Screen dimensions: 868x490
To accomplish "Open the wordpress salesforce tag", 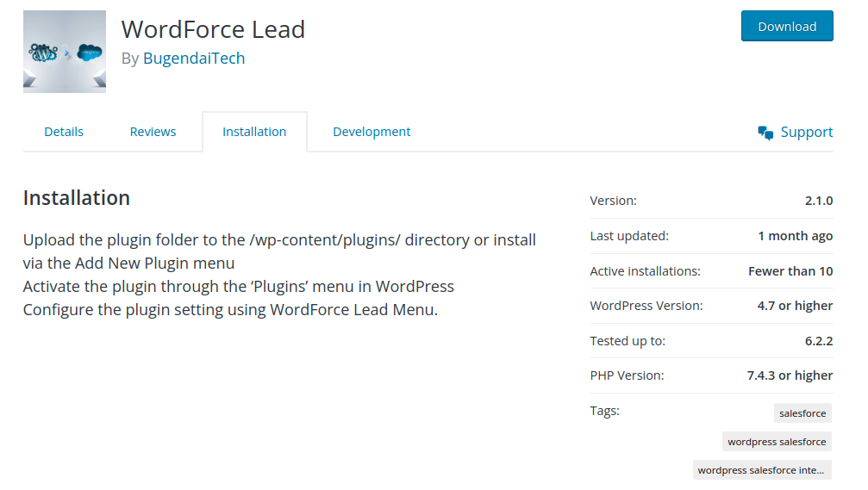I will [777, 442].
